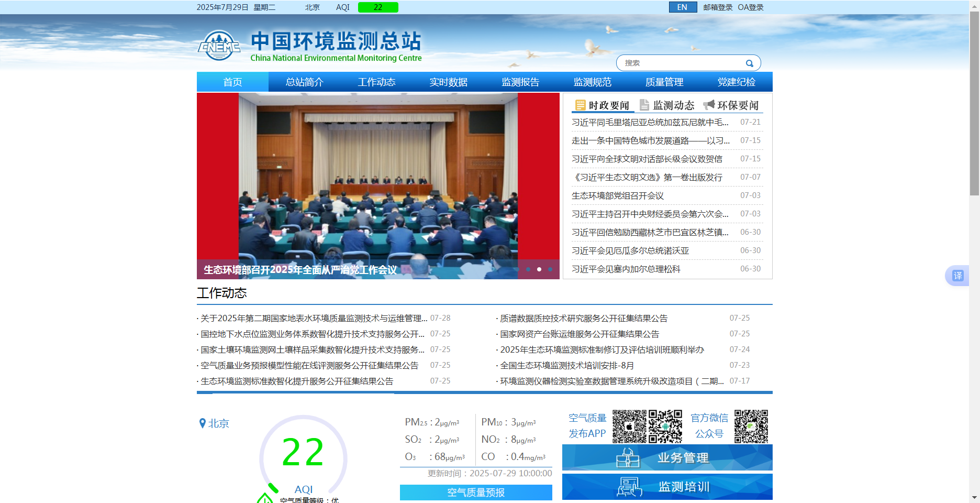This screenshot has height=503, width=980.
Task: Click the official WeChat QR code
Action: click(751, 427)
